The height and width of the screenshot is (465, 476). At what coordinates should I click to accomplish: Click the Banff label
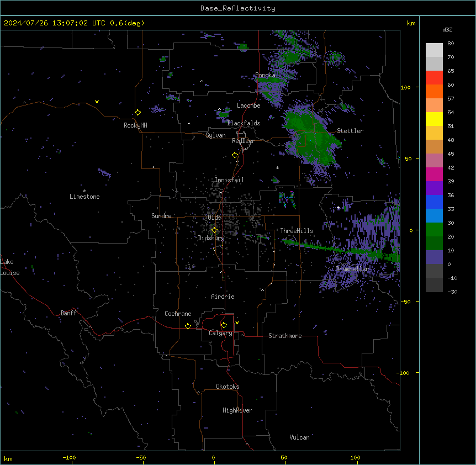(68, 313)
